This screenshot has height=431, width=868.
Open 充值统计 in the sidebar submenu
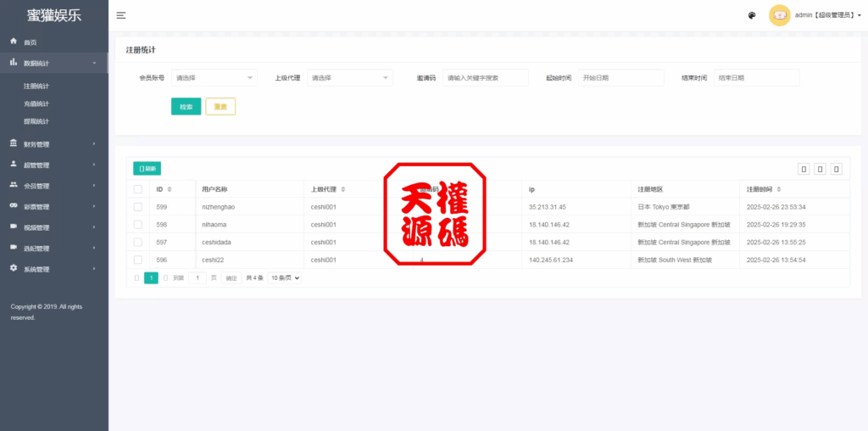tap(36, 104)
